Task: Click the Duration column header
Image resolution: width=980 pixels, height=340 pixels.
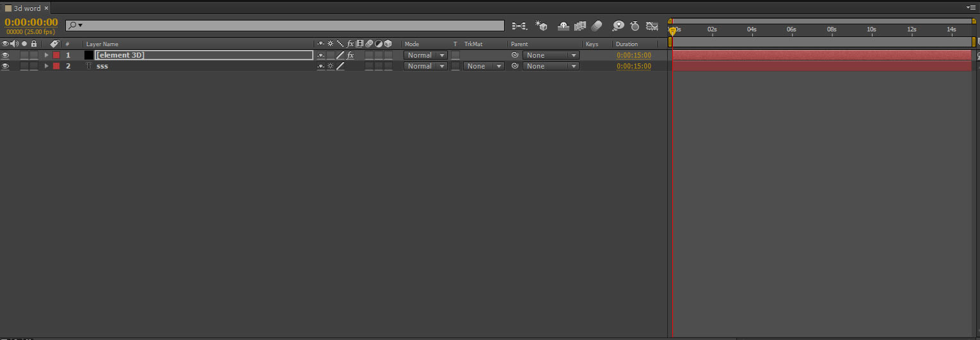Action: 627,44
